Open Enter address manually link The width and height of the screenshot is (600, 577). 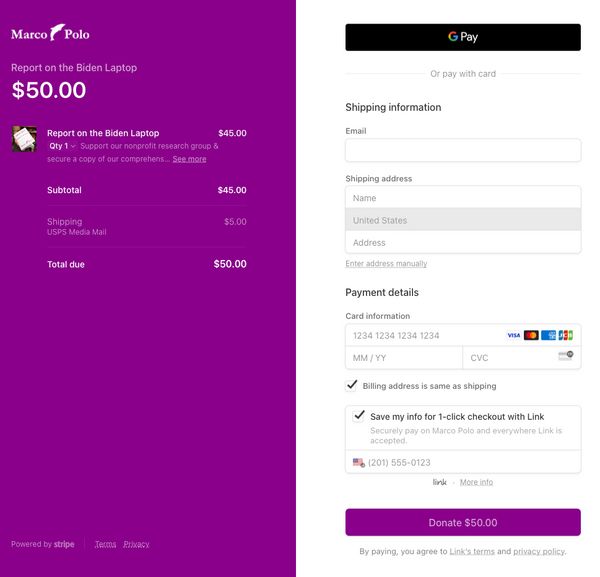point(386,264)
